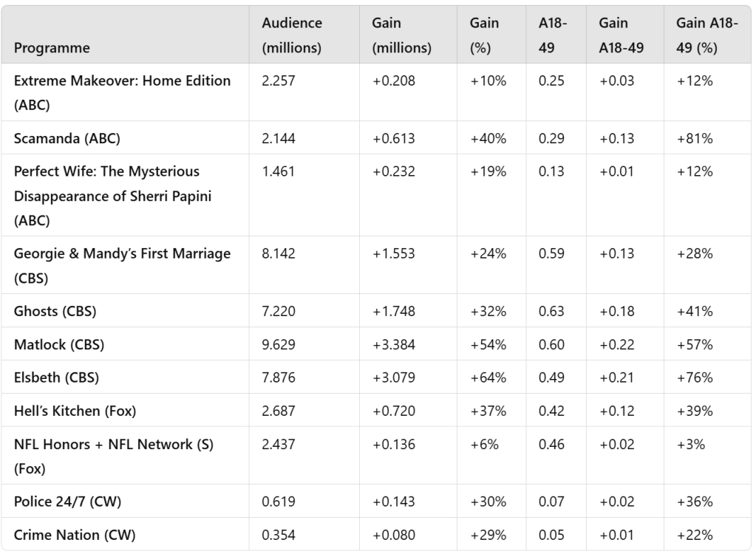Click the Ghosts (CBS) programme name
The width and height of the screenshot is (756, 554).
pos(55,311)
